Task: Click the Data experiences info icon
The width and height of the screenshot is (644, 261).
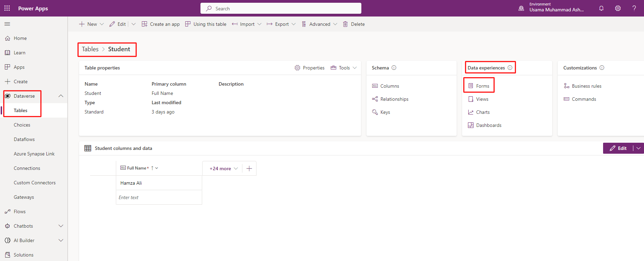Action: tap(510, 68)
